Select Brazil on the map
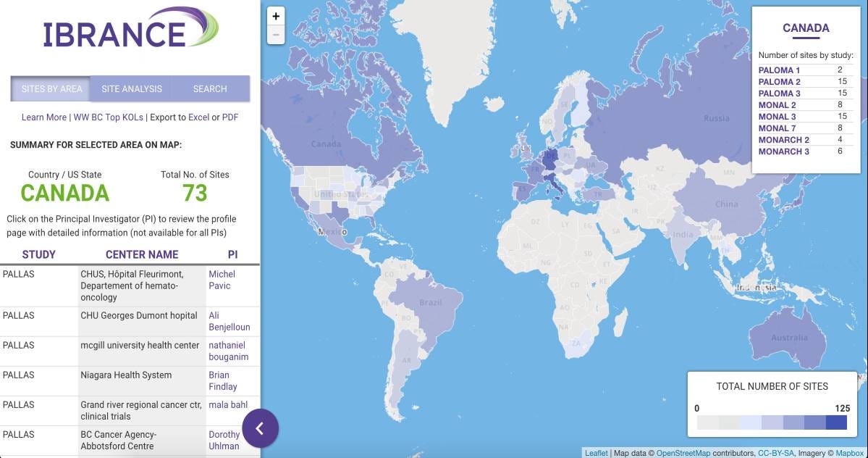This screenshot has width=868, height=458. click(x=430, y=302)
